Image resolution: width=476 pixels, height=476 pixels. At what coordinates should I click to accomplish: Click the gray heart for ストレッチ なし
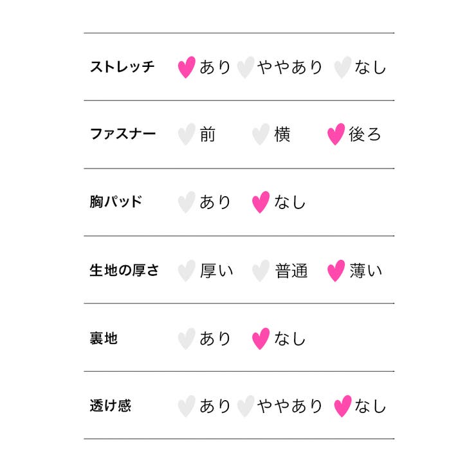point(342,67)
